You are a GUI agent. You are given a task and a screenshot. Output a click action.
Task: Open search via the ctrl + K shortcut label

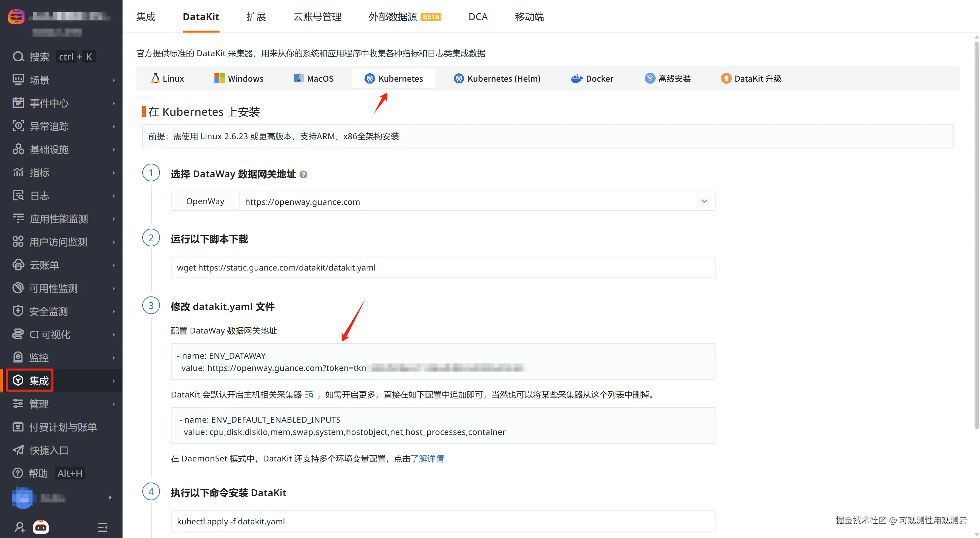[76, 56]
